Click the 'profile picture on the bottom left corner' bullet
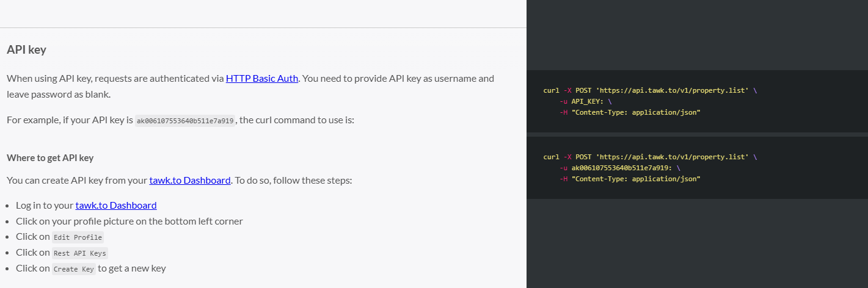This screenshot has height=288, width=868. coord(129,221)
